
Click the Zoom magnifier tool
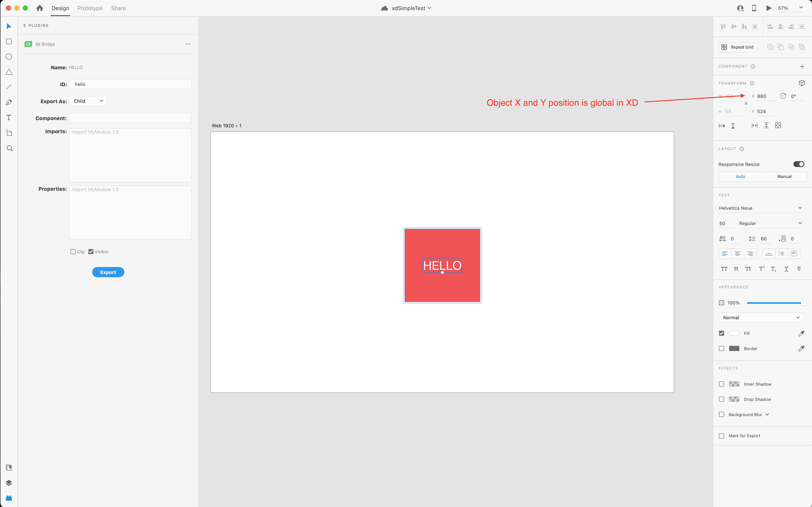[9, 148]
